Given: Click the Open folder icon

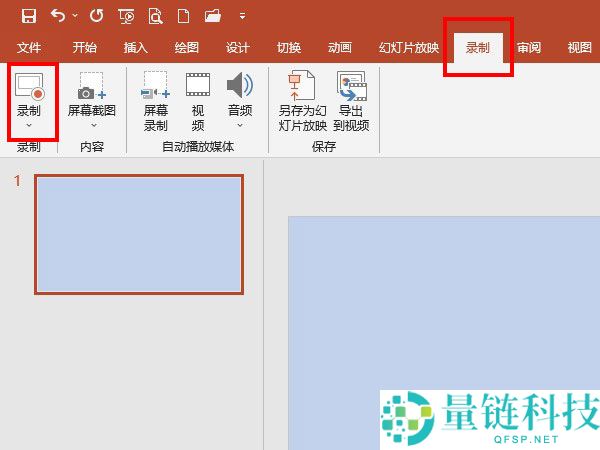Looking at the screenshot, I should (213, 16).
